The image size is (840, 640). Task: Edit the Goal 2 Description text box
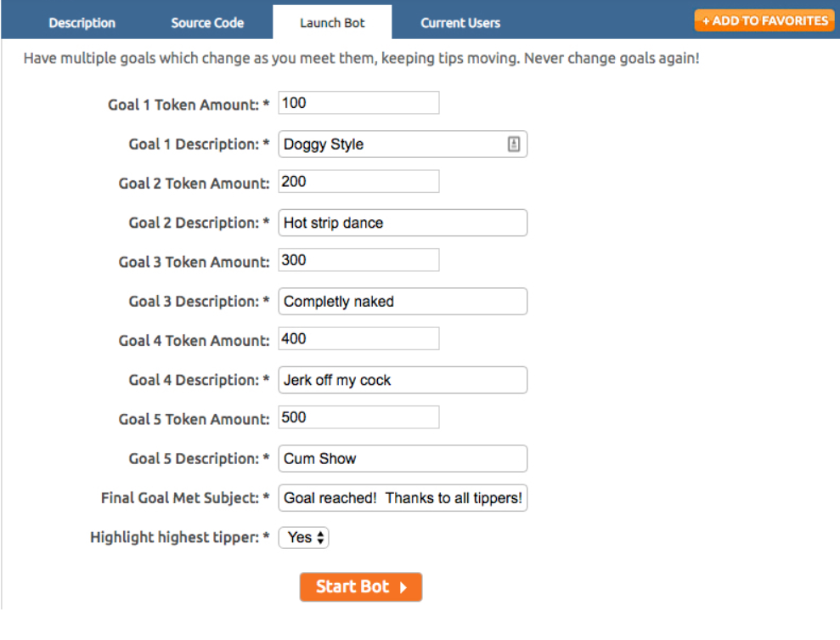(403, 223)
